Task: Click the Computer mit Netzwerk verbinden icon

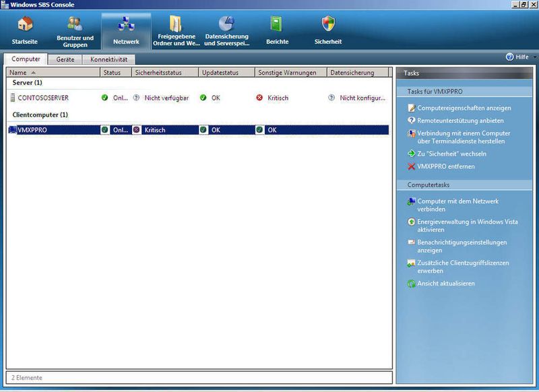Action: 411,201
